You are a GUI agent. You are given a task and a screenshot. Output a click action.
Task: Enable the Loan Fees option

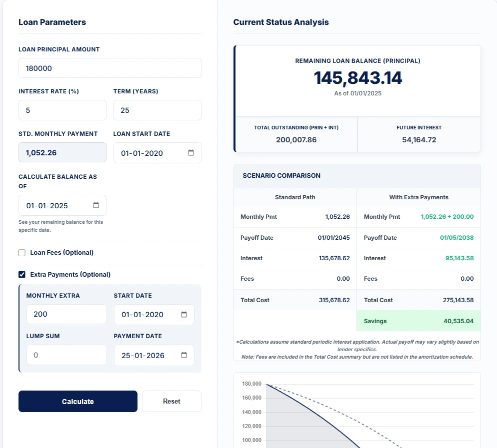(22, 253)
